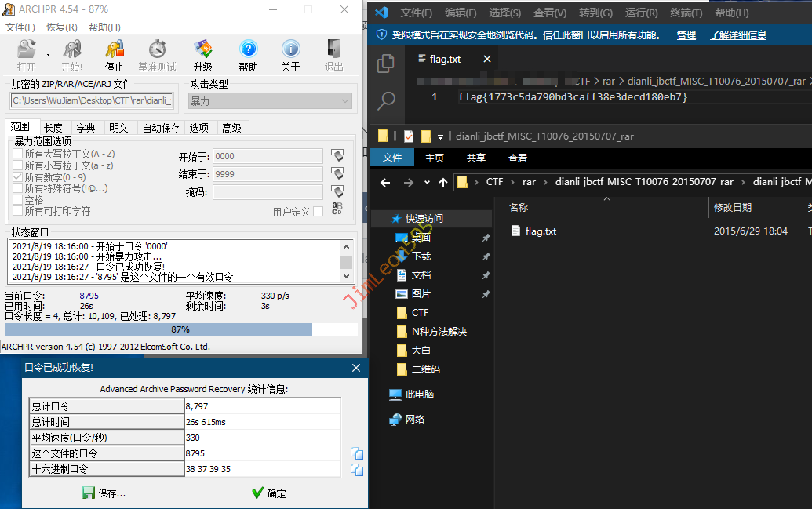812x509 pixels.
Task: Click the 87% progress bar
Action: [x=180, y=329]
